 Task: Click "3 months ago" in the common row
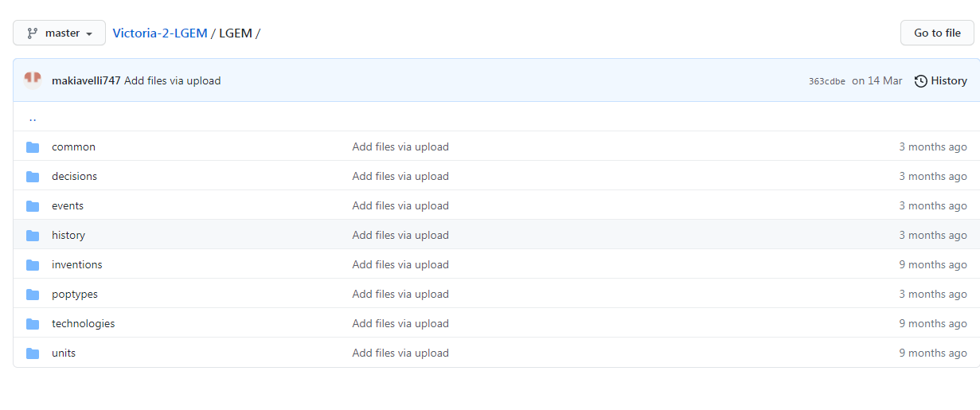933,146
